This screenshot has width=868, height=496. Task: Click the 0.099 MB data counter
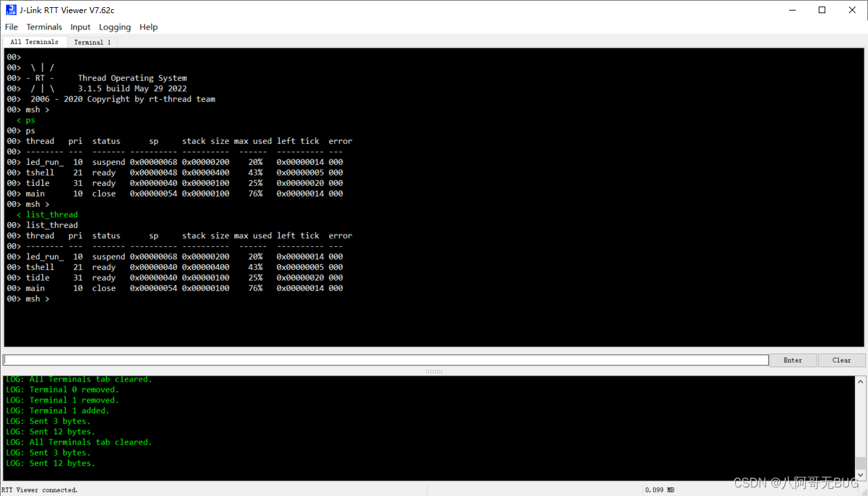[x=658, y=489]
